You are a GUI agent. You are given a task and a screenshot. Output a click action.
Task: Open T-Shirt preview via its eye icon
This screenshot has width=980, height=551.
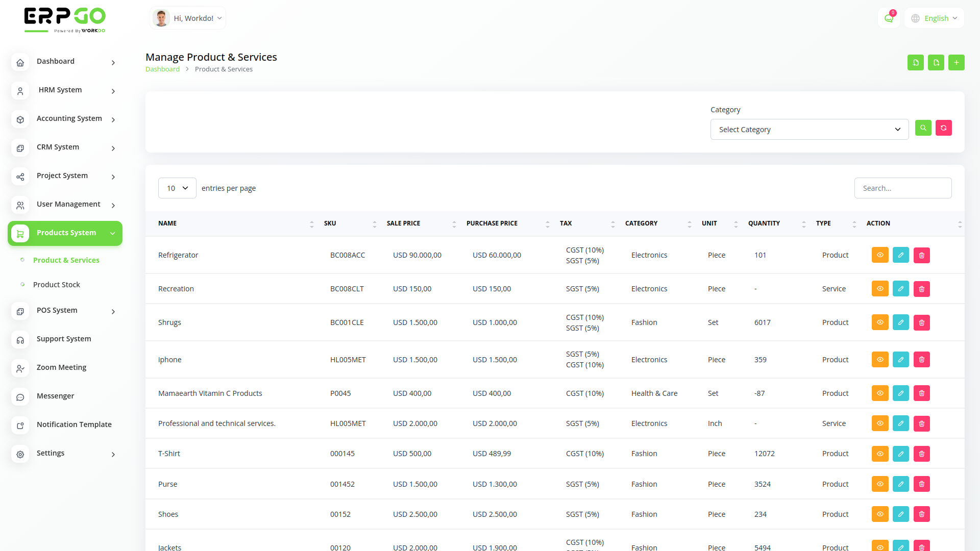(879, 454)
